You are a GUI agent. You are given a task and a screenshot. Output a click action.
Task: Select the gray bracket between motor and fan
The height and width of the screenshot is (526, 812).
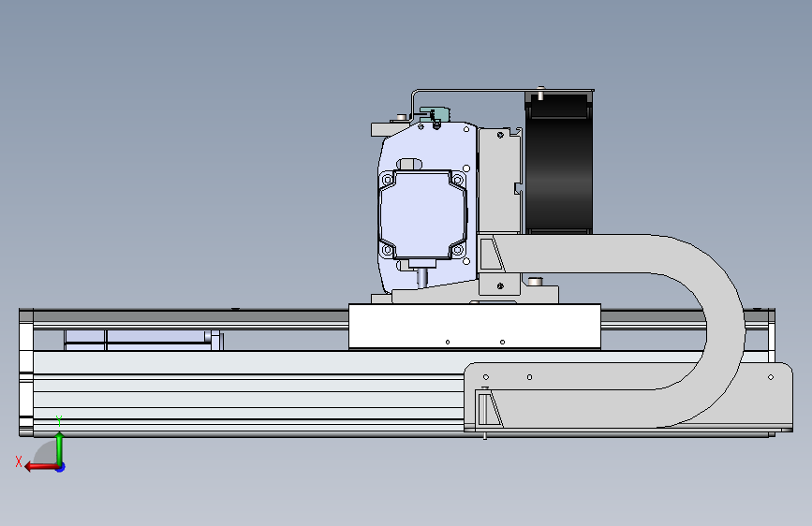500,180
